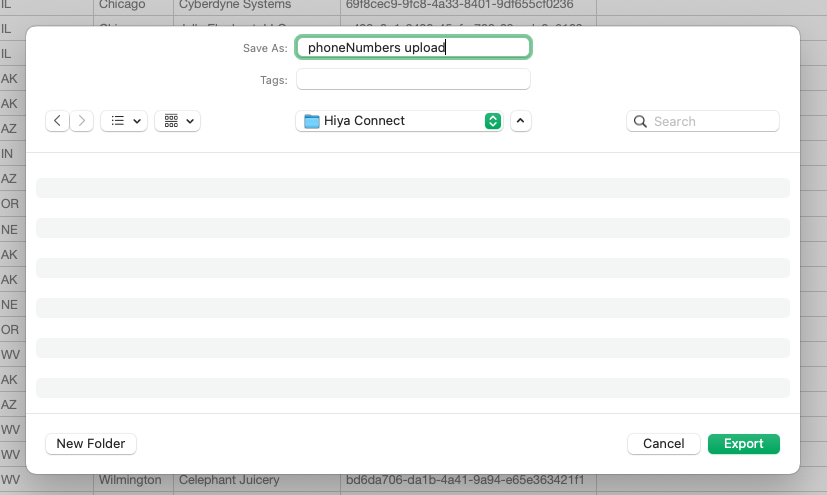Focus the Search field
Viewport: 827px width, 495px height.
[x=712, y=121]
